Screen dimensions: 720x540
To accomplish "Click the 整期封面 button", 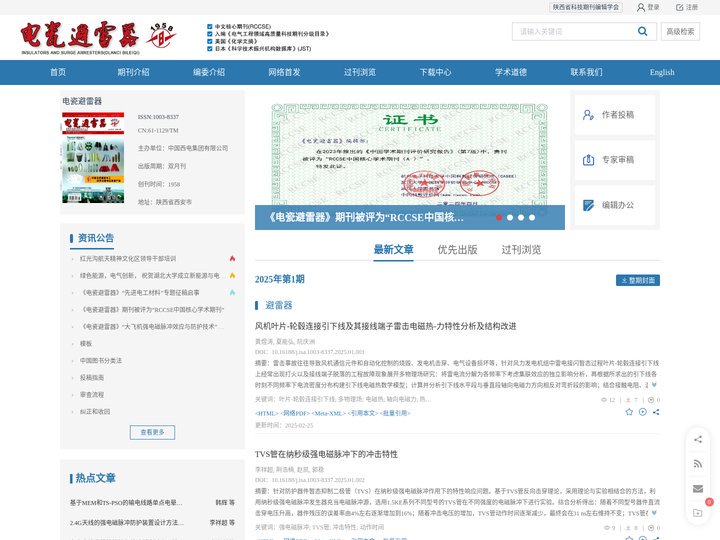I will [638, 280].
